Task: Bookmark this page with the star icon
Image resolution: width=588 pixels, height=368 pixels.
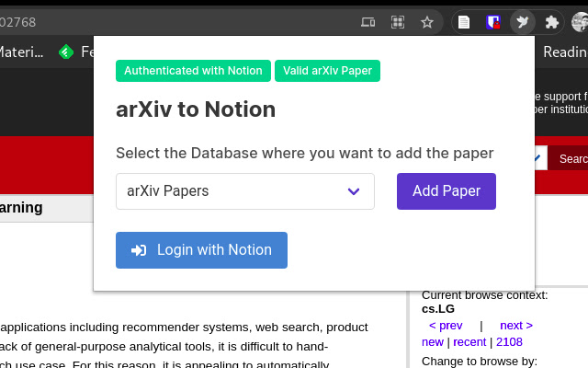Action: pos(427,22)
